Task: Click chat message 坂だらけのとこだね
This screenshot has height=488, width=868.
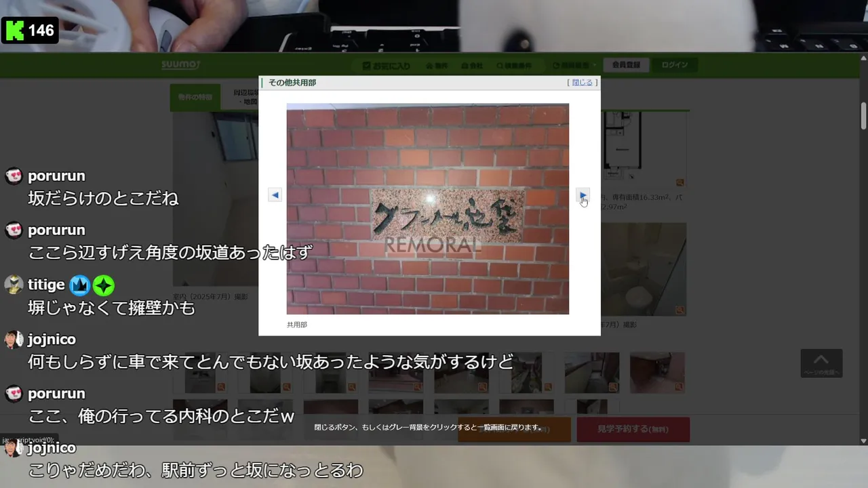Action: tap(103, 199)
